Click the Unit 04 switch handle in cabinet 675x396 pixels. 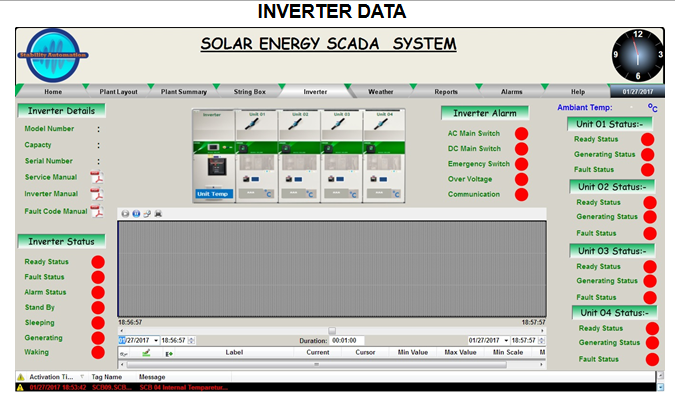[x=381, y=124]
